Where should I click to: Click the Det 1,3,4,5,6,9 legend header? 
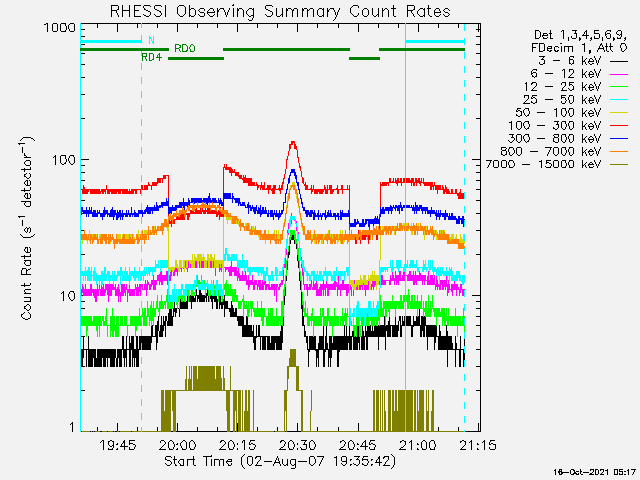tap(580, 35)
